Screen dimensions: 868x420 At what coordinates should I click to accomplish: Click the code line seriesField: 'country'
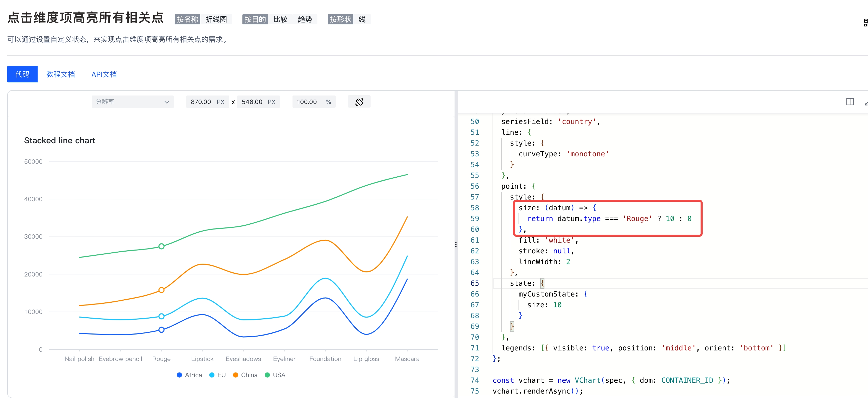[x=551, y=122]
